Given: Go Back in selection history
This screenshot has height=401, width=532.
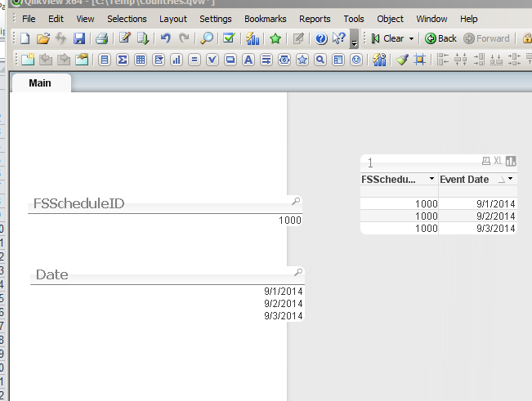Looking at the screenshot, I should coord(440,38).
